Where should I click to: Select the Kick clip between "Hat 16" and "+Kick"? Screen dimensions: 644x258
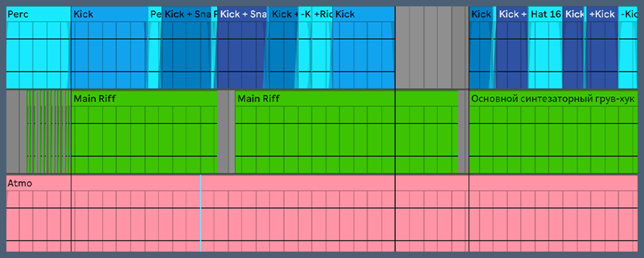coord(574,47)
